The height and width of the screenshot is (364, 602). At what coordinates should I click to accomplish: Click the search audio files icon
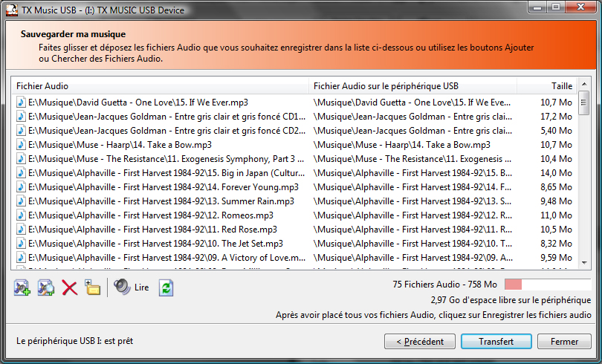(45, 287)
